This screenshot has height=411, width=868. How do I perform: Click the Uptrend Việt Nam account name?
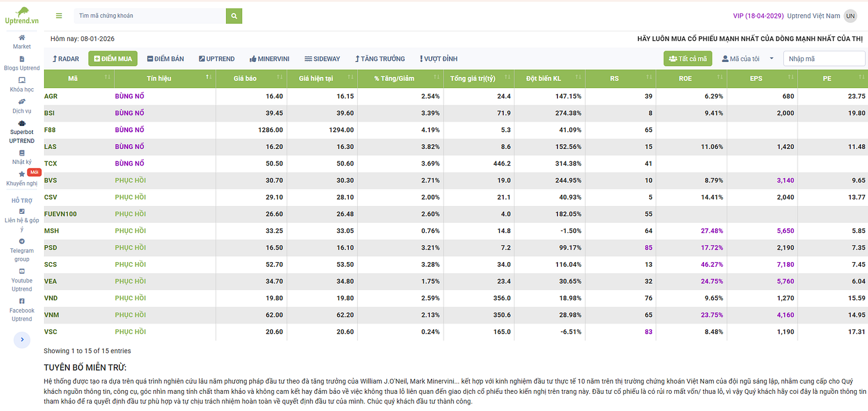(813, 16)
